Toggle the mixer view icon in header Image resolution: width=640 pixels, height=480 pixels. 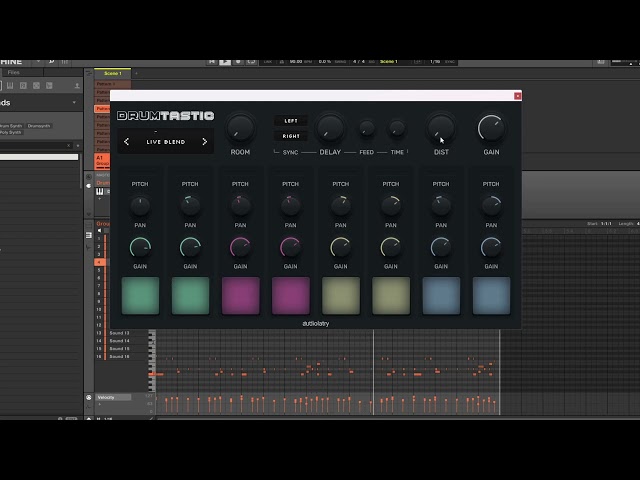click(64, 62)
